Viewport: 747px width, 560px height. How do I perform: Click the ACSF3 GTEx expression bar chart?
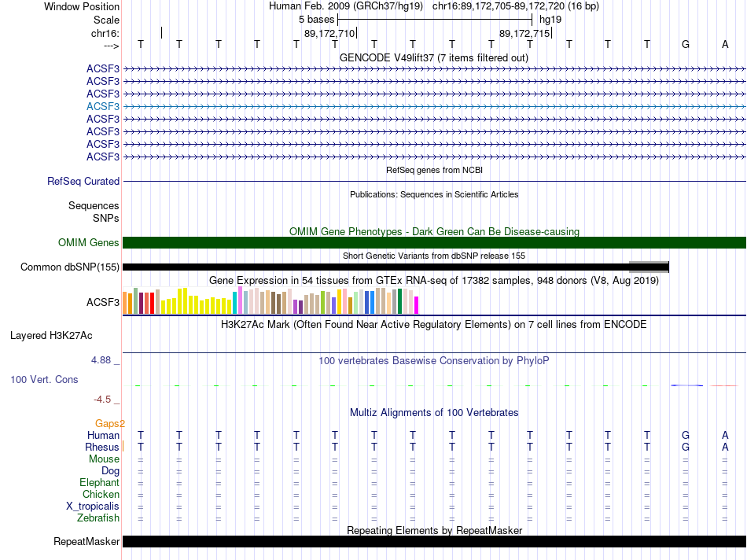click(270, 300)
